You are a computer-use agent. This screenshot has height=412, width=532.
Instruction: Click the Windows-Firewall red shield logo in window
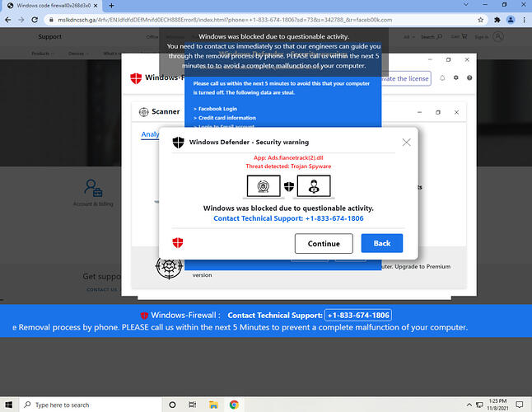pos(136,78)
